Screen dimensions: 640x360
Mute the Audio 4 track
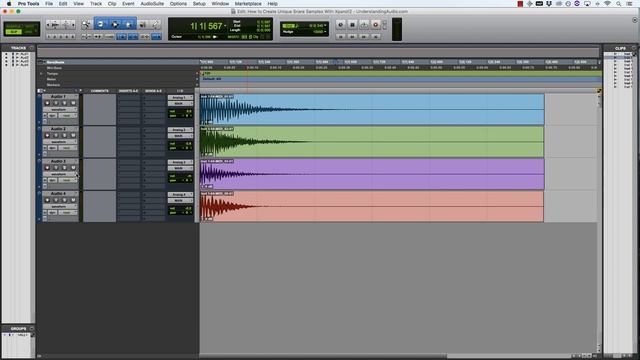[73, 200]
